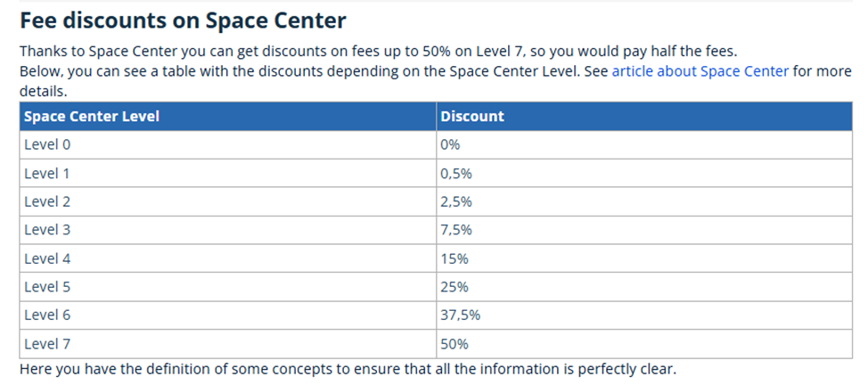Click the 50% discount value in the last row

tap(454, 344)
